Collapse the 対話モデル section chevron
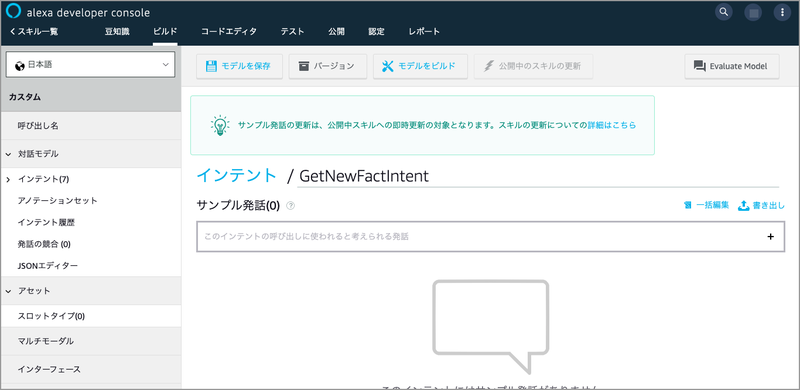This screenshot has width=800, height=390. 8,154
